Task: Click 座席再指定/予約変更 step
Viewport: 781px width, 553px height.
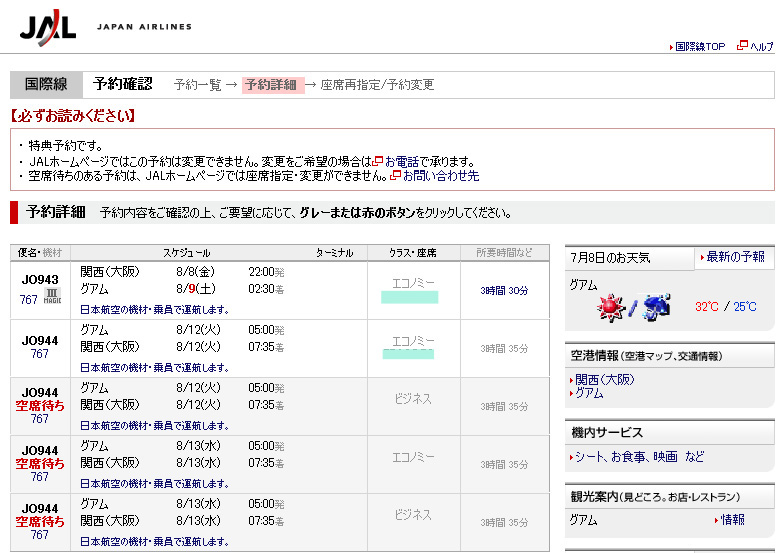Action: [378, 85]
